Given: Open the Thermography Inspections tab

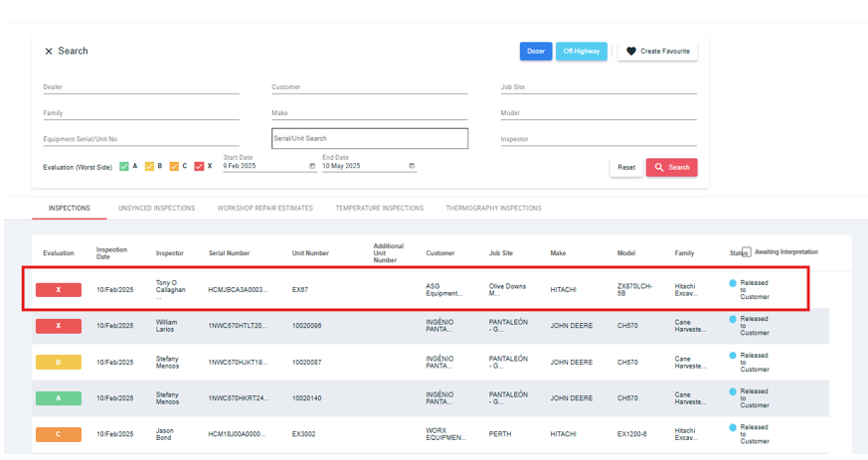Looking at the screenshot, I should [493, 209].
